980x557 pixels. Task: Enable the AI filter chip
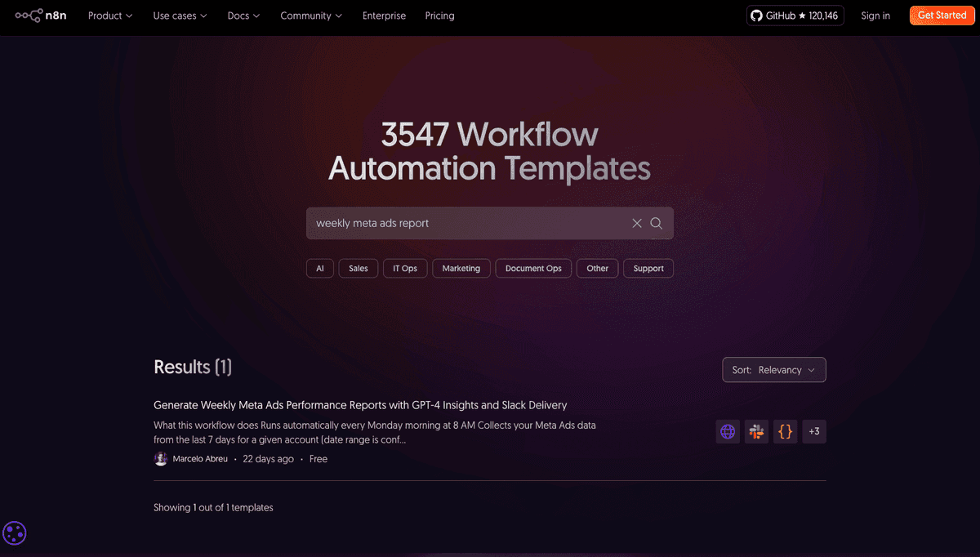point(319,268)
